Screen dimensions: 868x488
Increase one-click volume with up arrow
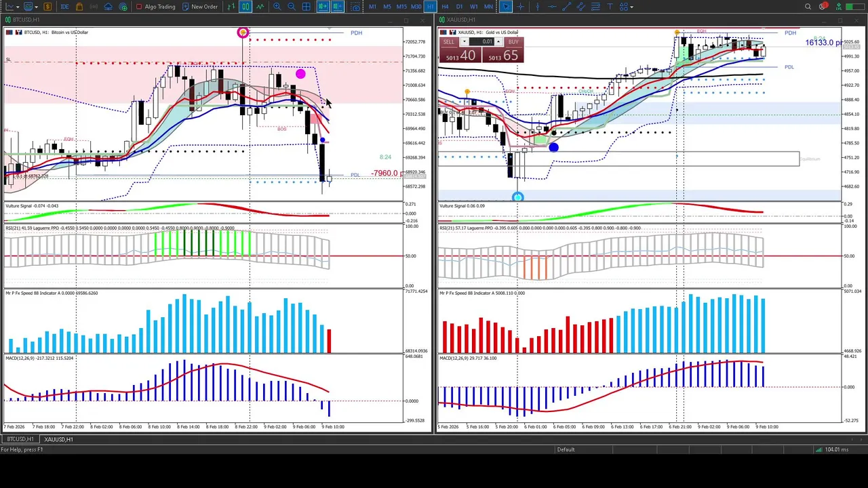click(x=498, y=42)
